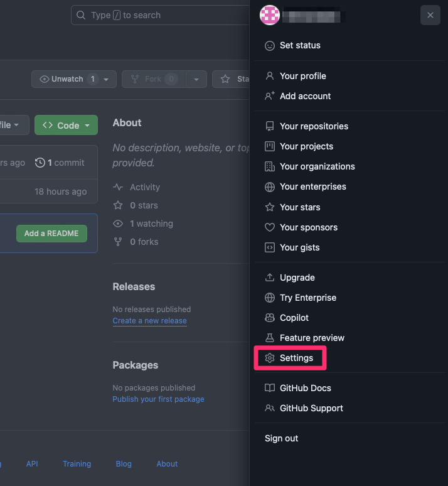Click the upload icon beside Upgrade
The height and width of the screenshot is (486, 448).
270,278
